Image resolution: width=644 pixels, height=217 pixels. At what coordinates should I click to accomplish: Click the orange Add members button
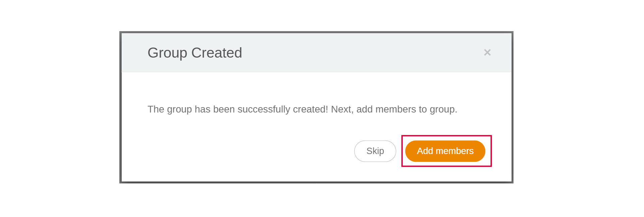tap(445, 151)
